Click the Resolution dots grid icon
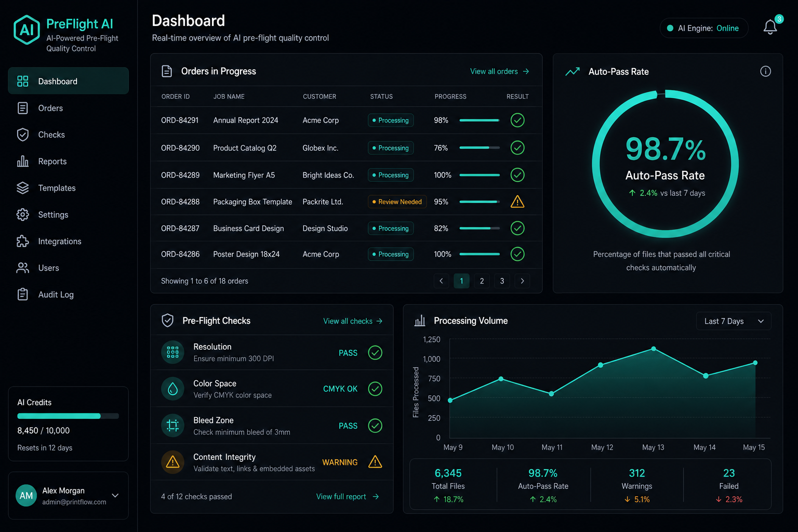Image resolution: width=798 pixels, height=532 pixels. (172, 352)
